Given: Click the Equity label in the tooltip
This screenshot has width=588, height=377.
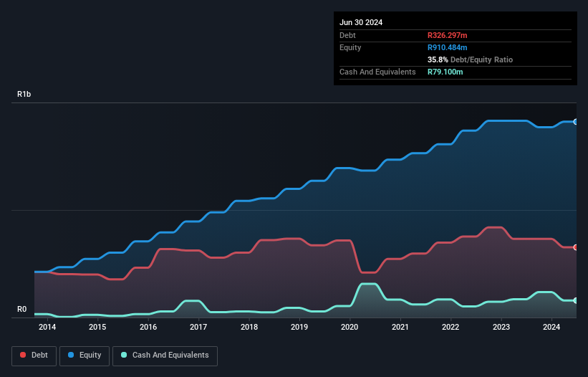Looking at the screenshot, I should [x=350, y=47].
